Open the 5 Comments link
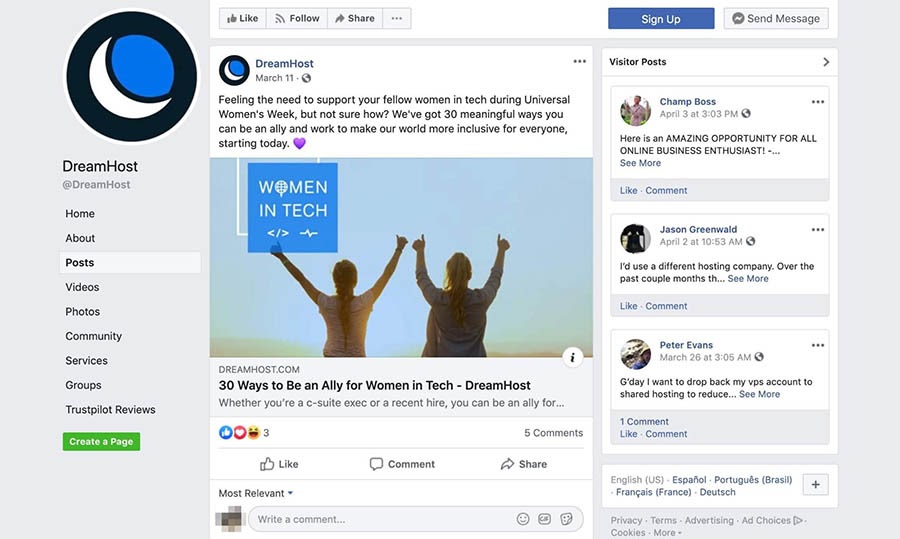Viewport: 900px width, 539px height. click(553, 433)
